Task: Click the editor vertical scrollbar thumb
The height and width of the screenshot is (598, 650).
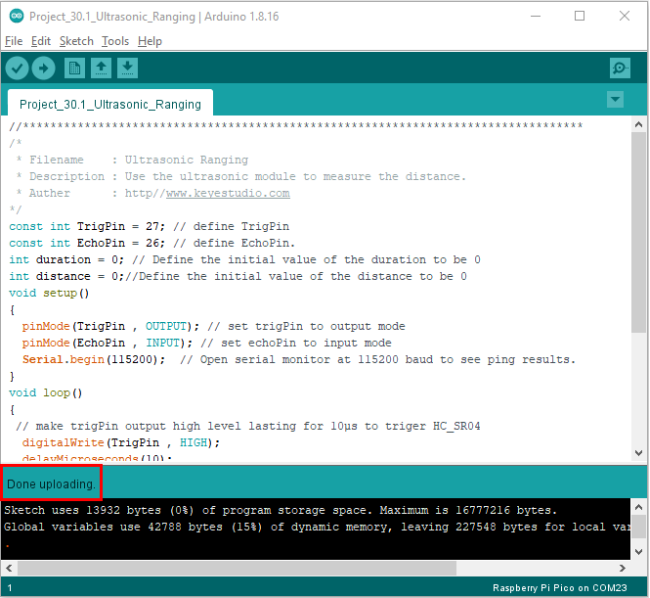Action: click(x=638, y=232)
